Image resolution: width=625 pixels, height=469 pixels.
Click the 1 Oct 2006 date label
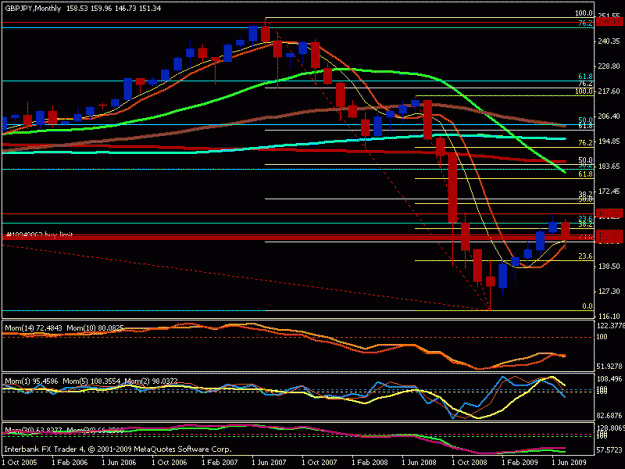pos(169,462)
